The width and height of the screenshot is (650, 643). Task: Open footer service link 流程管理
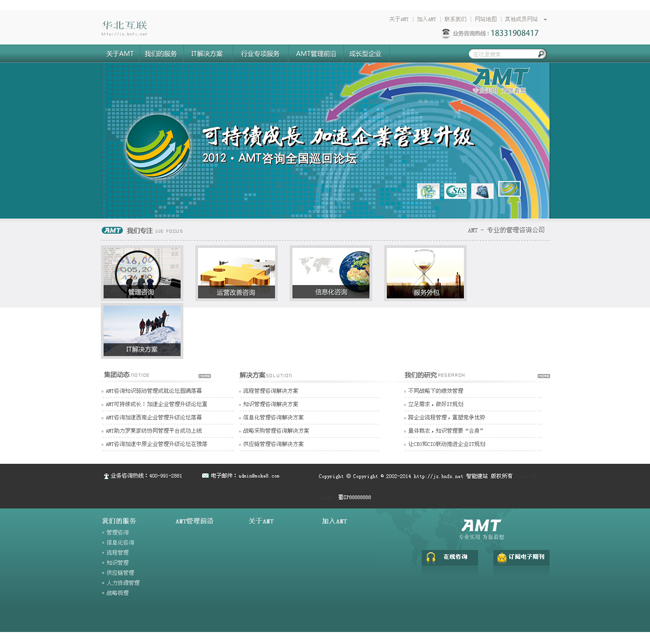click(117, 553)
